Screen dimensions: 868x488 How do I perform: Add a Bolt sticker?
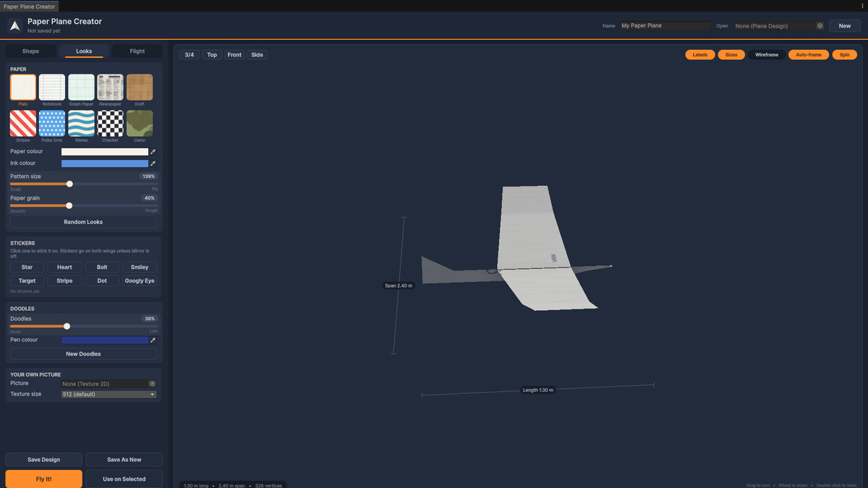click(x=102, y=267)
